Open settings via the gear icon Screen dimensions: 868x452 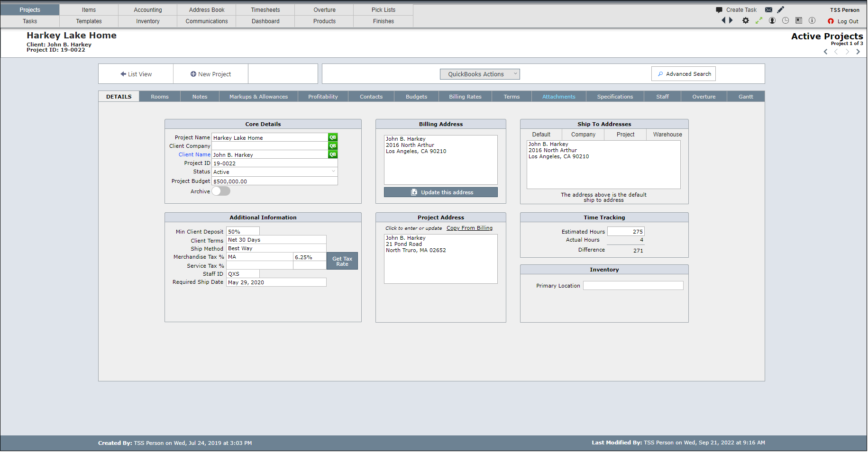coord(746,20)
